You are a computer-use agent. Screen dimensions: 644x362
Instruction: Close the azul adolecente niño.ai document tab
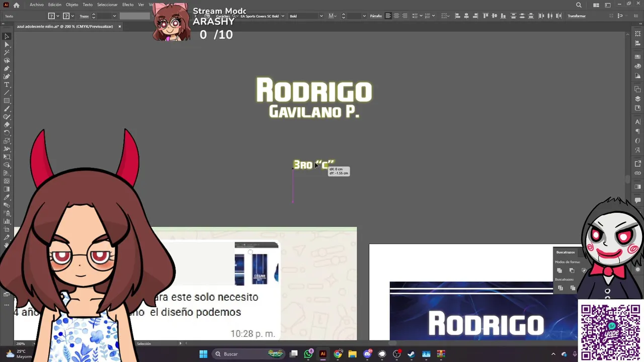coord(120,27)
